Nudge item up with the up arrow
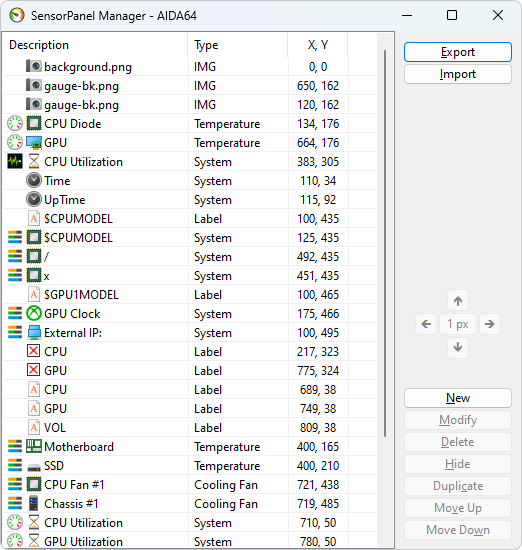Viewport: 522px width, 550px height. pos(458,301)
